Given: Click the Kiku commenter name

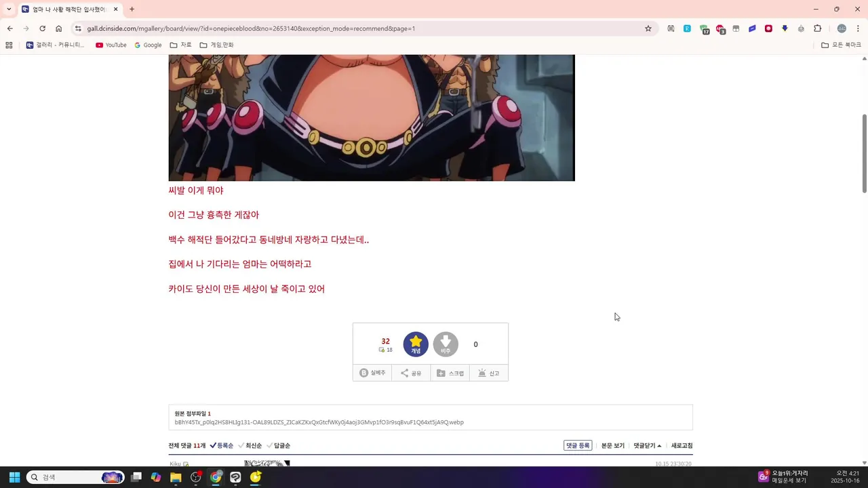Looking at the screenshot, I should coord(175,464).
